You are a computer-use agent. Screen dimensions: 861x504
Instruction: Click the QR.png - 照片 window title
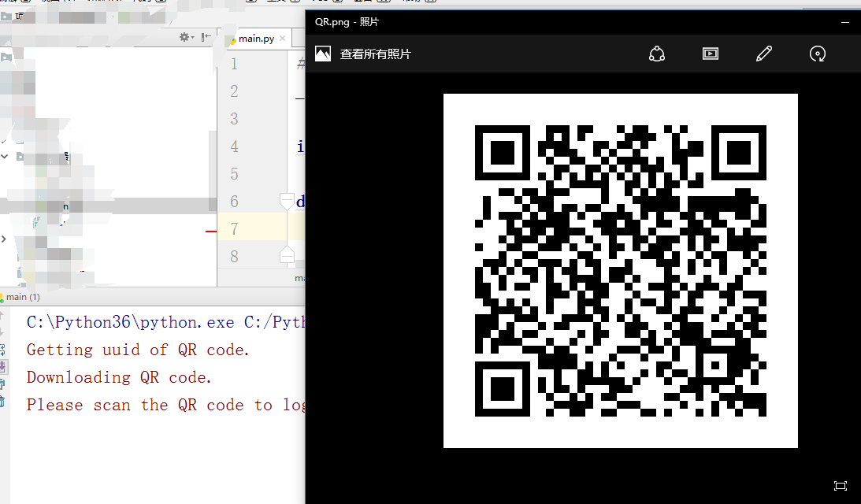pyautogui.click(x=347, y=22)
